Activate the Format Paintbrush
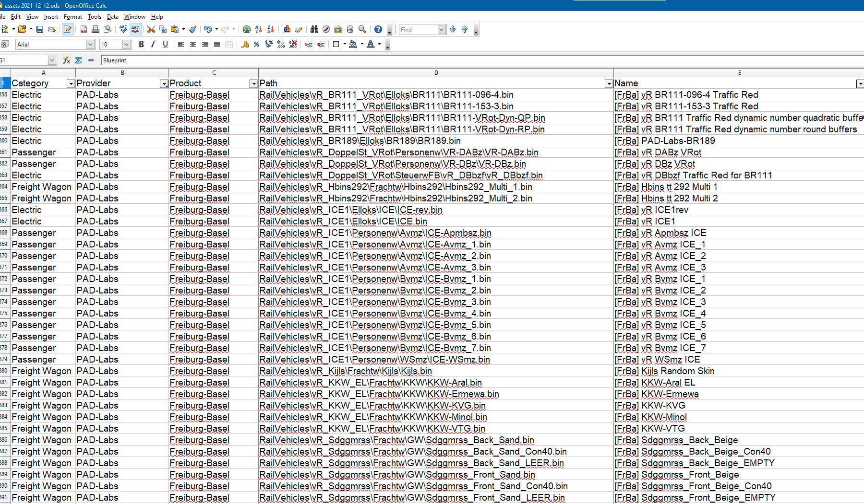This screenshot has width=864, height=504. 192,30
